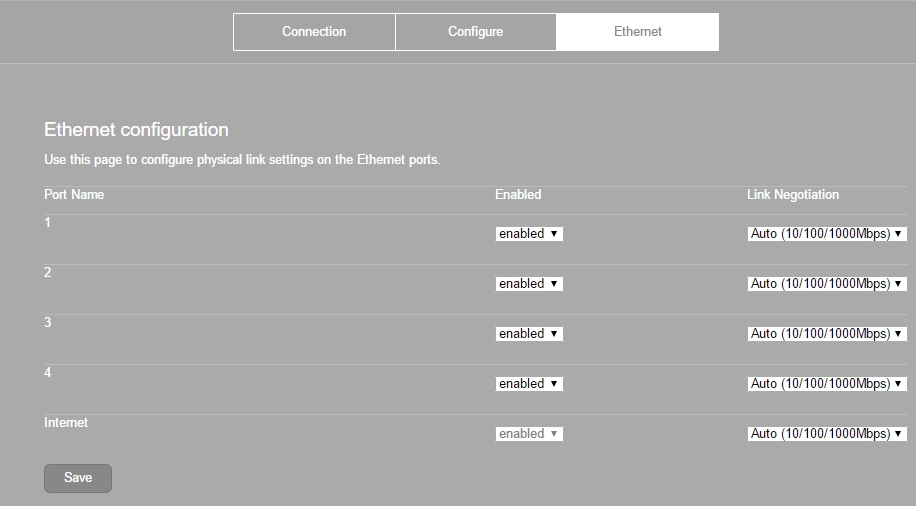Open the Enabled dropdown for port 3
Viewport: 916px width, 506px height.
click(529, 334)
